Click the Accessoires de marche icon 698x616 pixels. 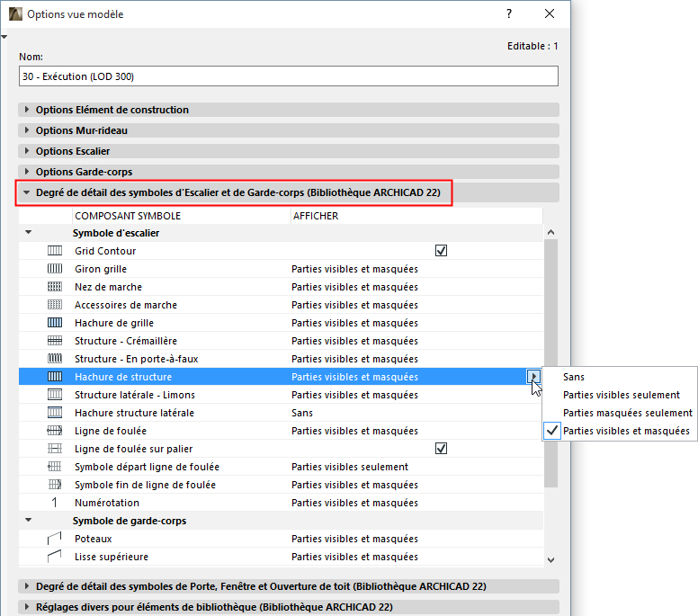(55, 305)
